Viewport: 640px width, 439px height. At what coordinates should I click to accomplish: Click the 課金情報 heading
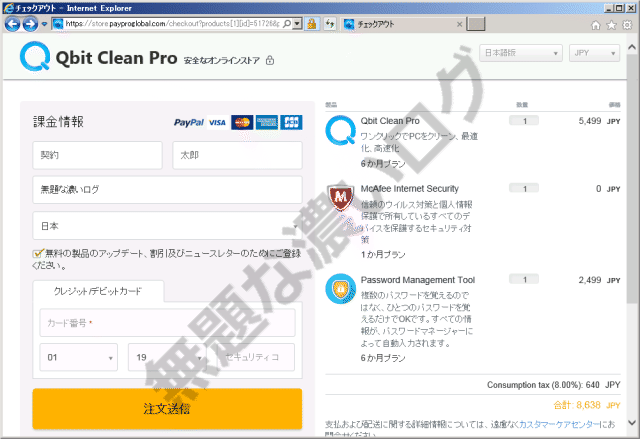pyautogui.click(x=58, y=122)
